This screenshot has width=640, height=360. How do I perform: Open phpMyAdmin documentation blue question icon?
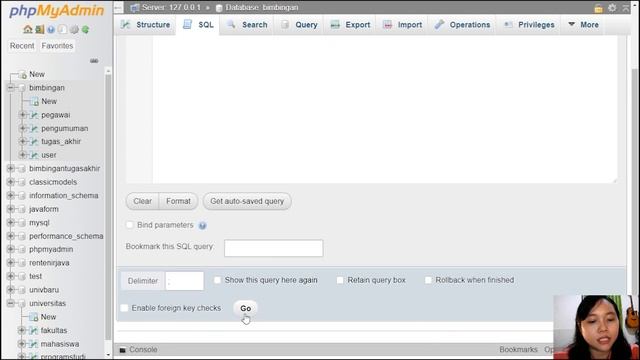click(x=51, y=29)
